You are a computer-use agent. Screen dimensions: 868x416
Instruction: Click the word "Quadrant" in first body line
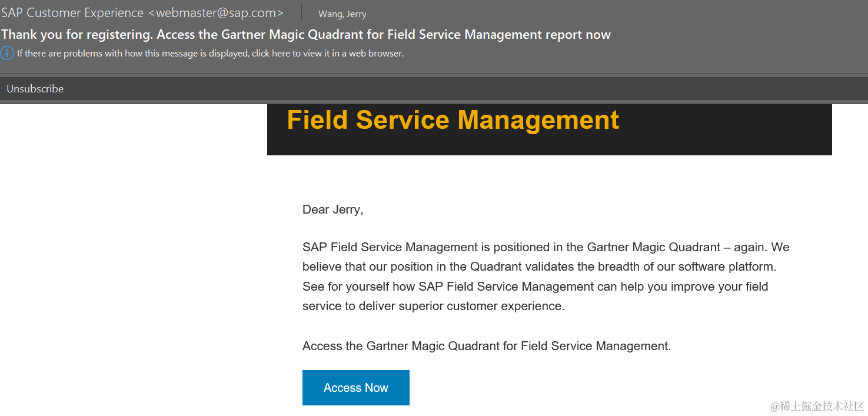pyautogui.click(x=695, y=247)
